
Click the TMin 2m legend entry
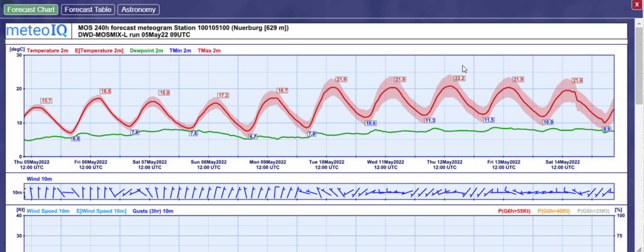180,50
